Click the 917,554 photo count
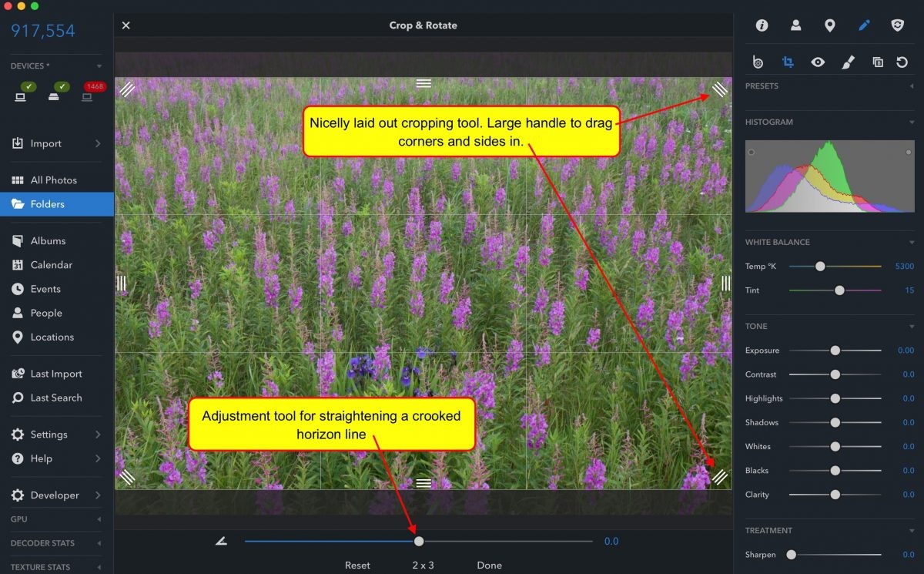This screenshot has width=924, height=574. pyautogui.click(x=43, y=32)
